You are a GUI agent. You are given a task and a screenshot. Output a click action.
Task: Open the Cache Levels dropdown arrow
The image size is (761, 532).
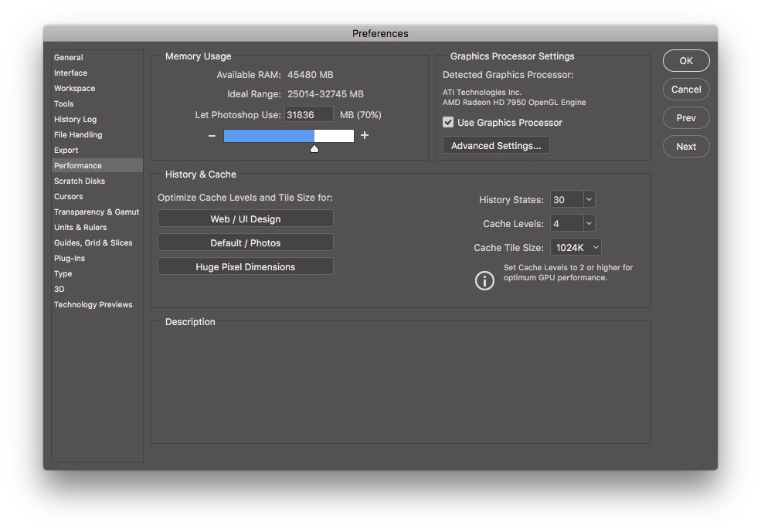(x=589, y=223)
